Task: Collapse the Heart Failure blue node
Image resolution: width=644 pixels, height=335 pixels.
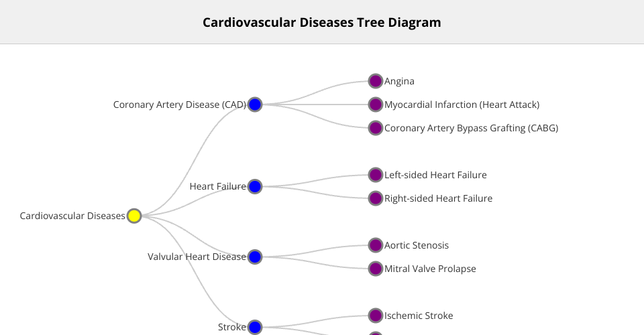Action: click(255, 186)
